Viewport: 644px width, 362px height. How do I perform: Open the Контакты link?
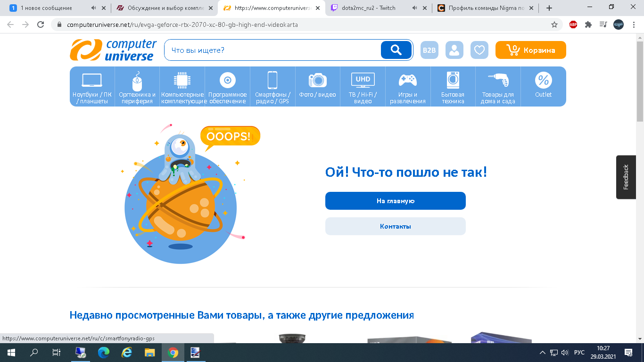[395, 226]
